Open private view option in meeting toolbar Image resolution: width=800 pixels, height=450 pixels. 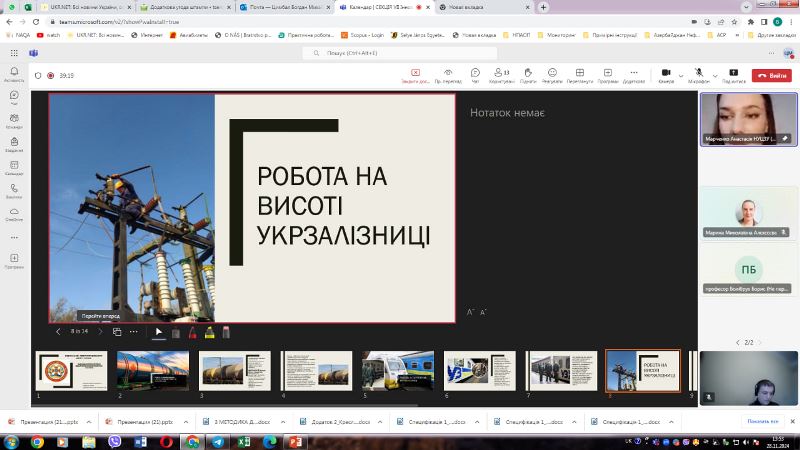click(448, 76)
